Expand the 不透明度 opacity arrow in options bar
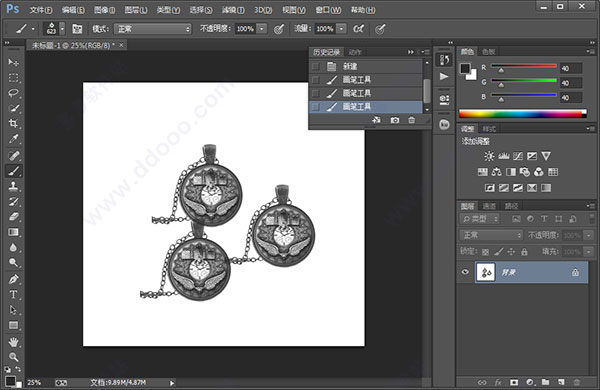Screen dimensions: 600x390 click(262, 29)
